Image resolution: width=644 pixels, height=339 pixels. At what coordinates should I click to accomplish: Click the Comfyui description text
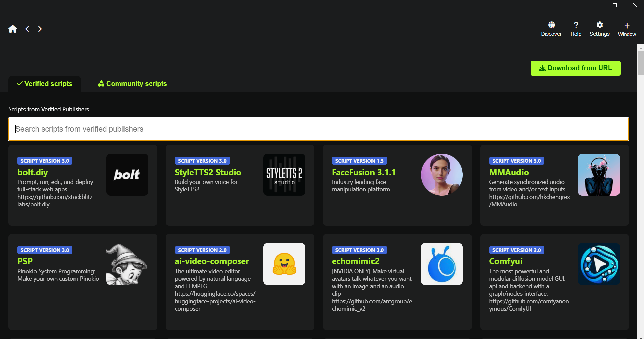click(529, 290)
